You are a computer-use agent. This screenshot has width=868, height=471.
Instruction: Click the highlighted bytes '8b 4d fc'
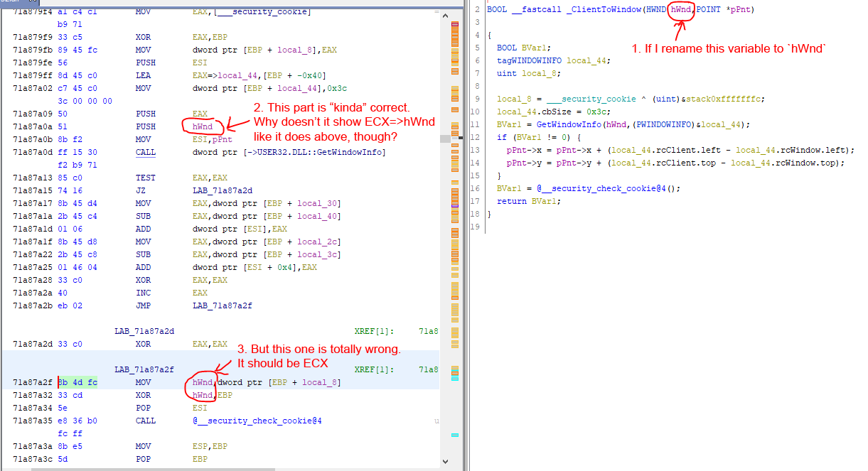[77, 382]
